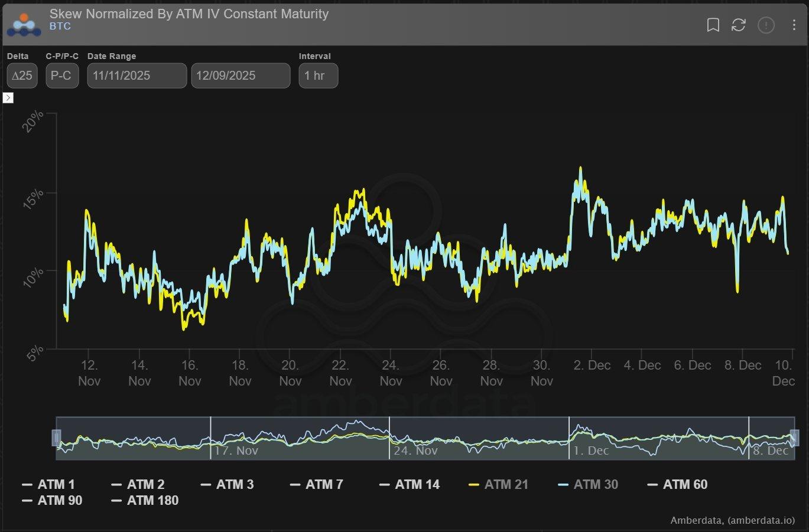Open the P-C skew type dropdown
The height and width of the screenshot is (532, 809).
(x=61, y=76)
